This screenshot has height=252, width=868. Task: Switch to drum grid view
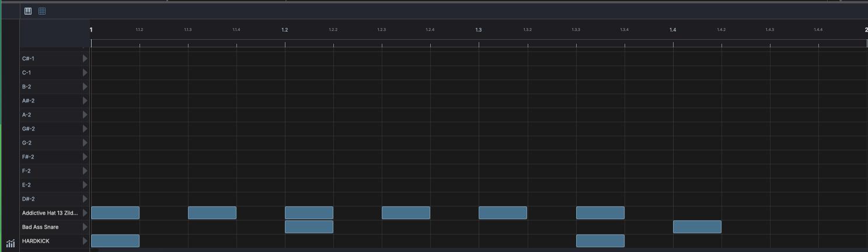coord(42,11)
